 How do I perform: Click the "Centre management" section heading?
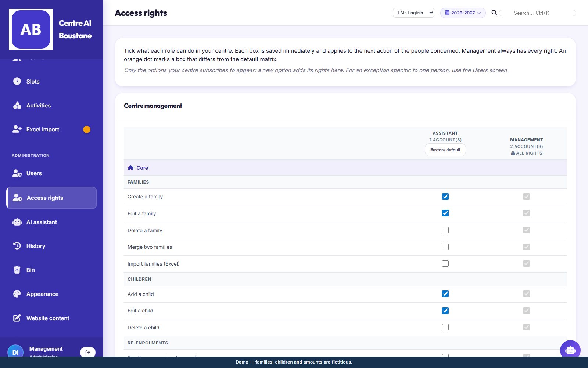[x=153, y=106]
